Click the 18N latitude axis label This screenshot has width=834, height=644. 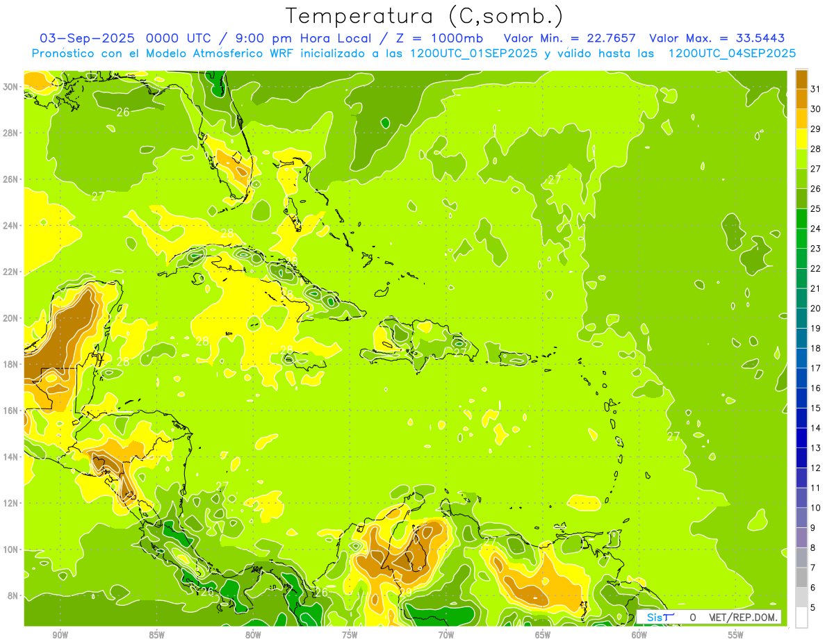tap(11, 364)
